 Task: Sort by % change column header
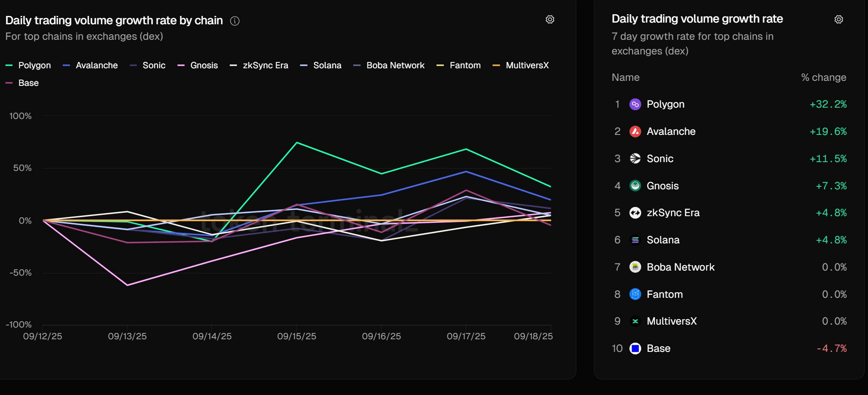click(824, 77)
